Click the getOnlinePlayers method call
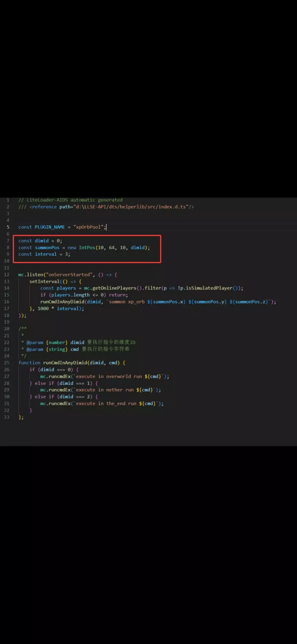This screenshot has width=297, height=644. click(114, 288)
